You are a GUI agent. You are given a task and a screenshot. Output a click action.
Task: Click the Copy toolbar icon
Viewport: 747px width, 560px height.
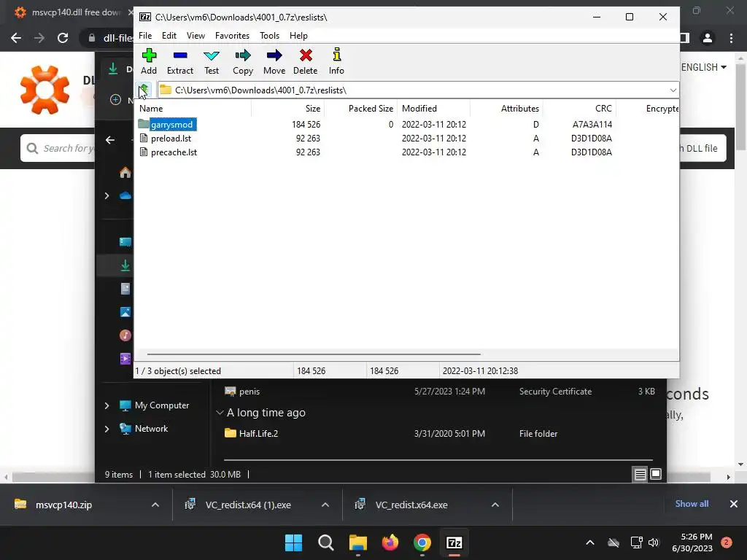(x=242, y=62)
